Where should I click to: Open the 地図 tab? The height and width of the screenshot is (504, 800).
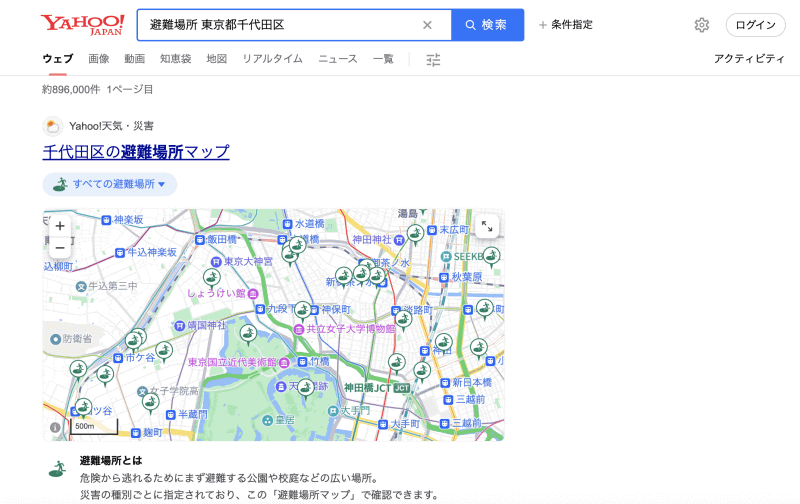coord(216,59)
